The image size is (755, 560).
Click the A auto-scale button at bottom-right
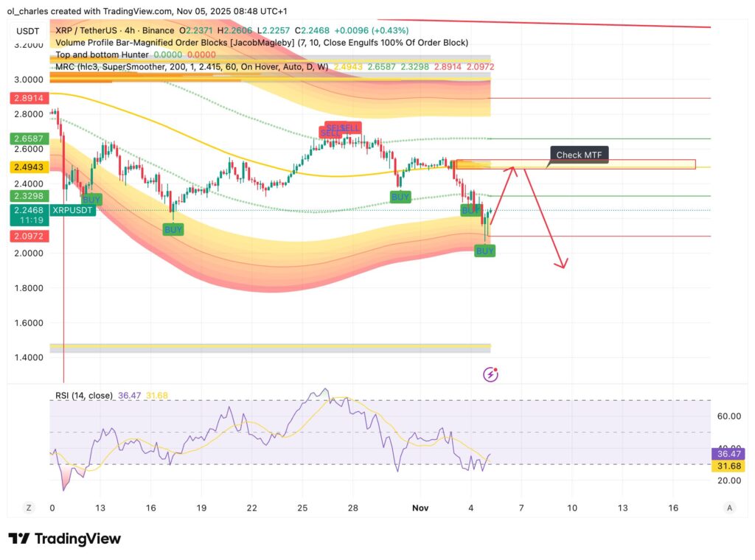(728, 508)
